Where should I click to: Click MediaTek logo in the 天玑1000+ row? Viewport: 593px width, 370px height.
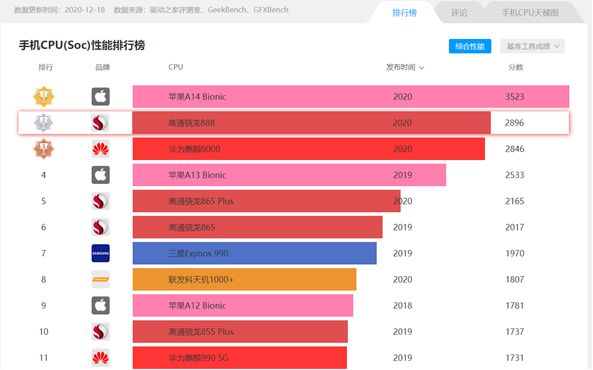point(101,279)
